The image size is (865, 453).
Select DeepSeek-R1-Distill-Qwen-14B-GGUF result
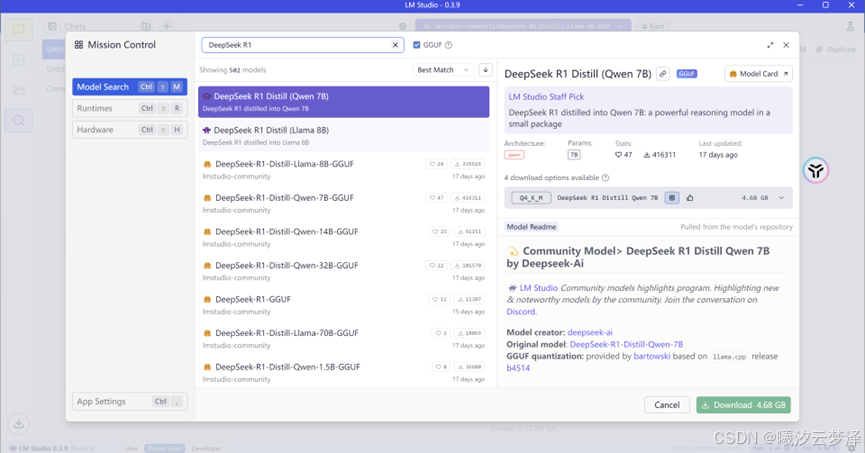(344, 237)
